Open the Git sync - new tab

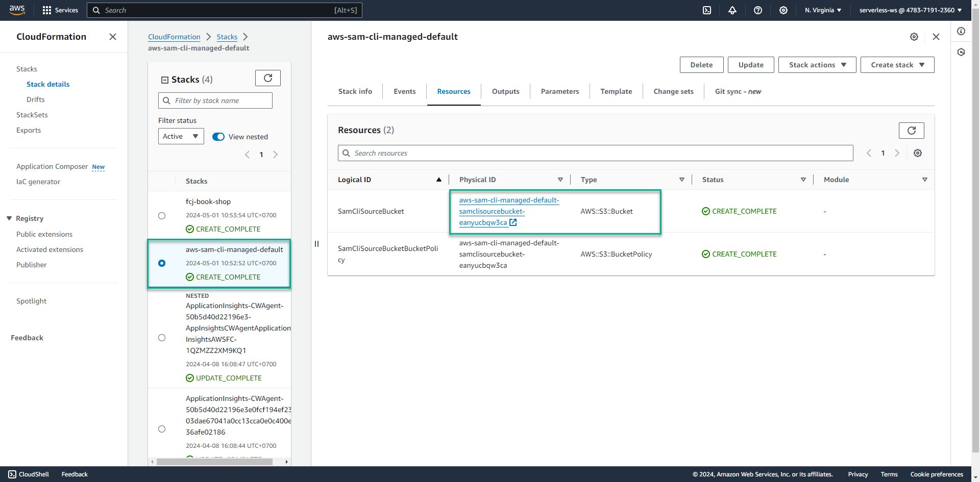pyautogui.click(x=738, y=91)
